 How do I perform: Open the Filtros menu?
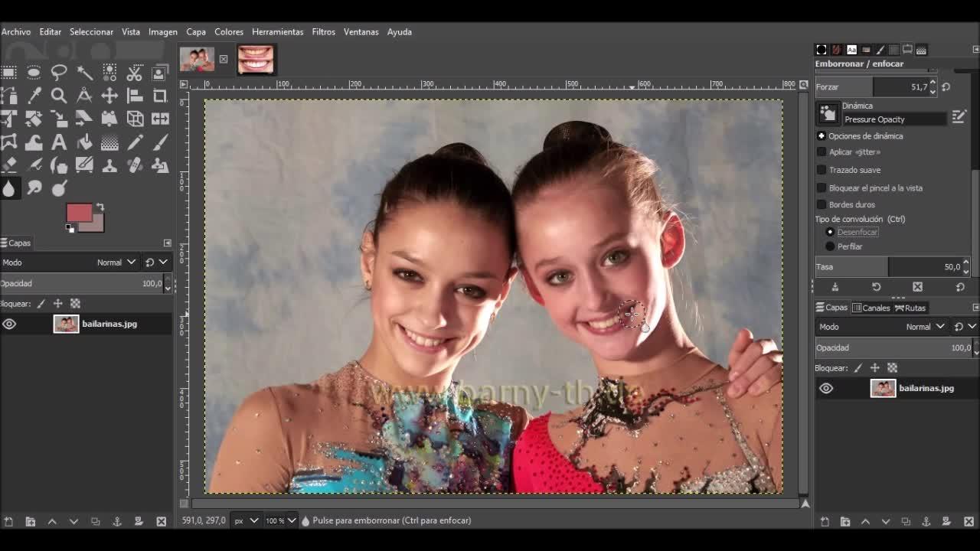point(323,32)
